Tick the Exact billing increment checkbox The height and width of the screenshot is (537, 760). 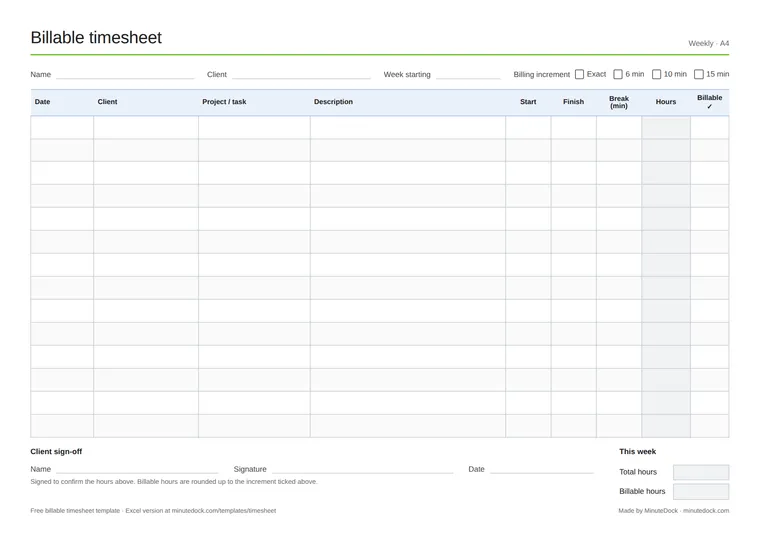pyautogui.click(x=579, y=74)
